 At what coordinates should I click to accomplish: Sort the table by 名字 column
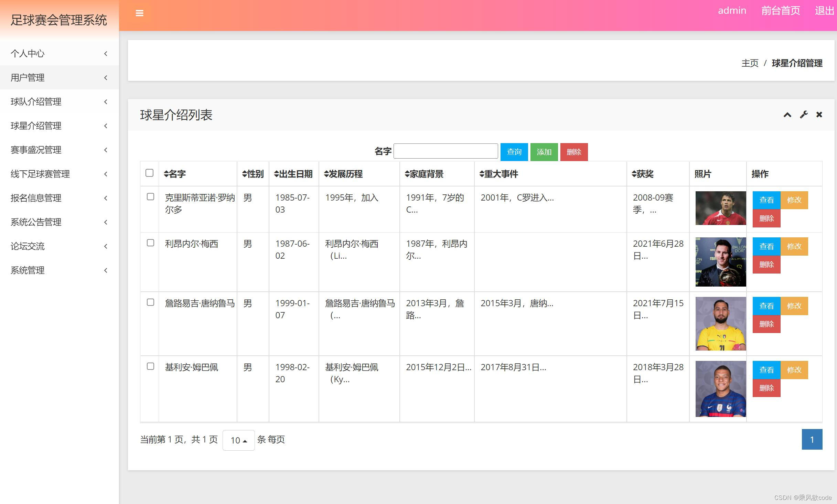tap(175, 174)
